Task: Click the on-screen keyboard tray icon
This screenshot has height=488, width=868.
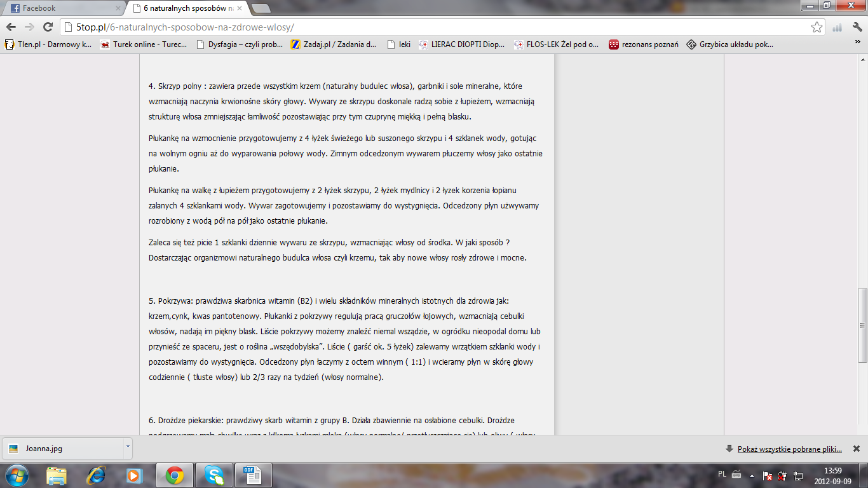Action: click(x=737, y=475)
